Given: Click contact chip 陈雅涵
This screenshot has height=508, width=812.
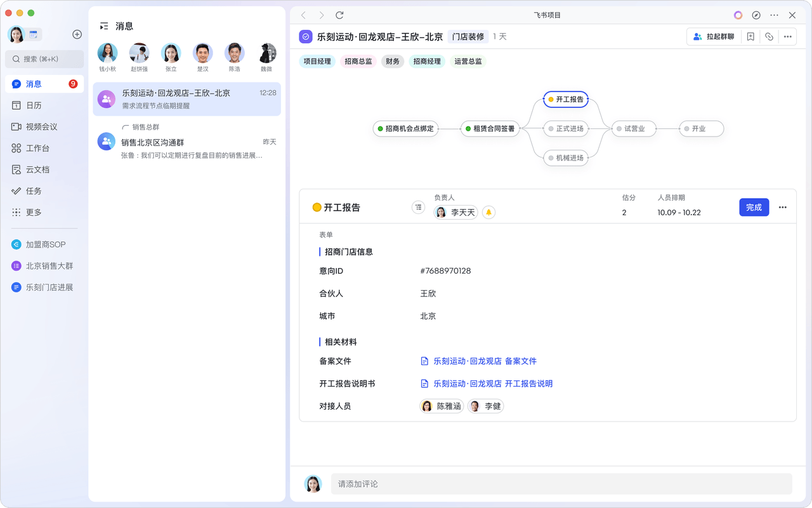Looking at the screenshot, I should 442,406.
